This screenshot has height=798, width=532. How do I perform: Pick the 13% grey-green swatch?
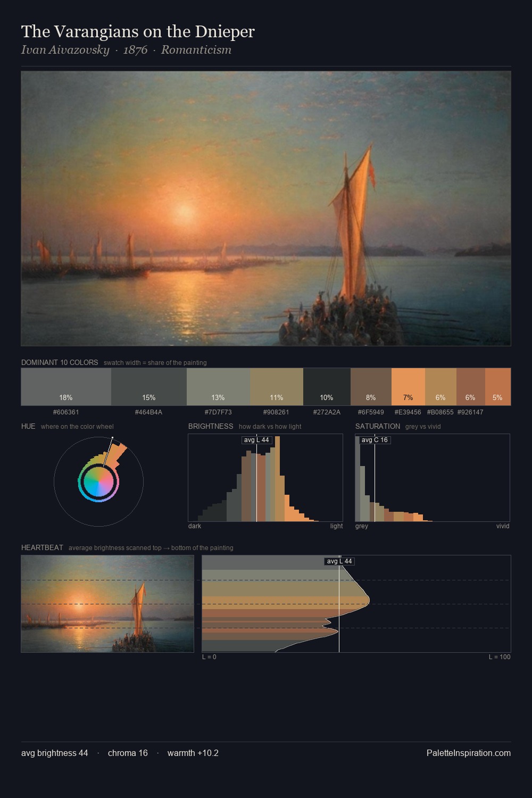tap(218, 387)
